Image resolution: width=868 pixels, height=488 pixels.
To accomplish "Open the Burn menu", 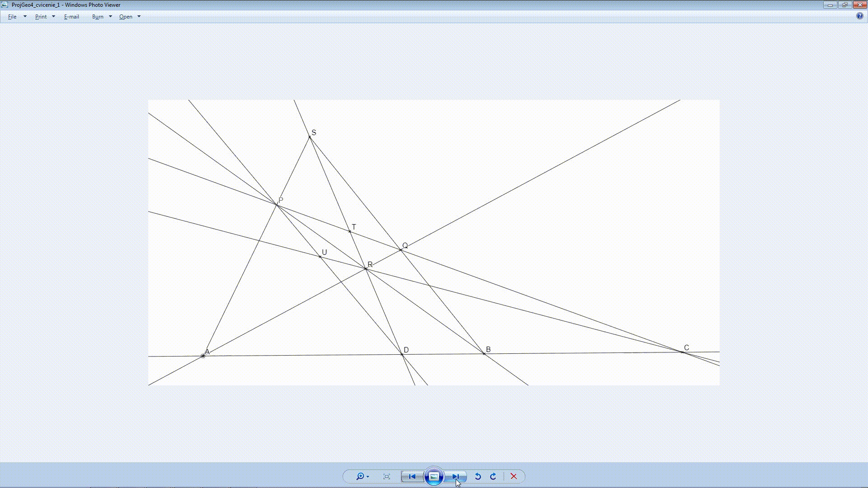I will coord(98,17).
